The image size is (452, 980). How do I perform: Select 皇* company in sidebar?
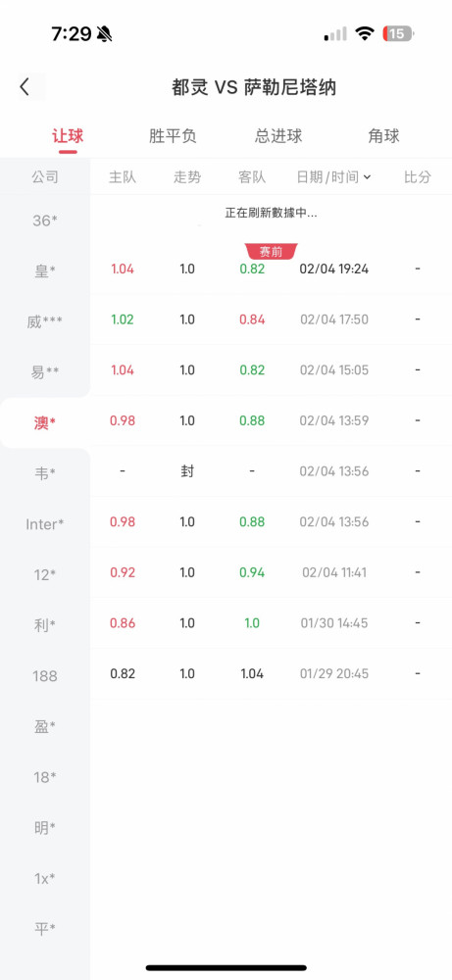tap(45, 271)
